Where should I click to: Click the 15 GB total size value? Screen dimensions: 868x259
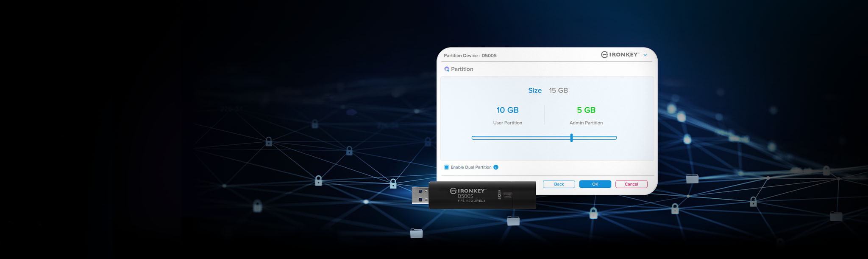(x=558, y=90)
